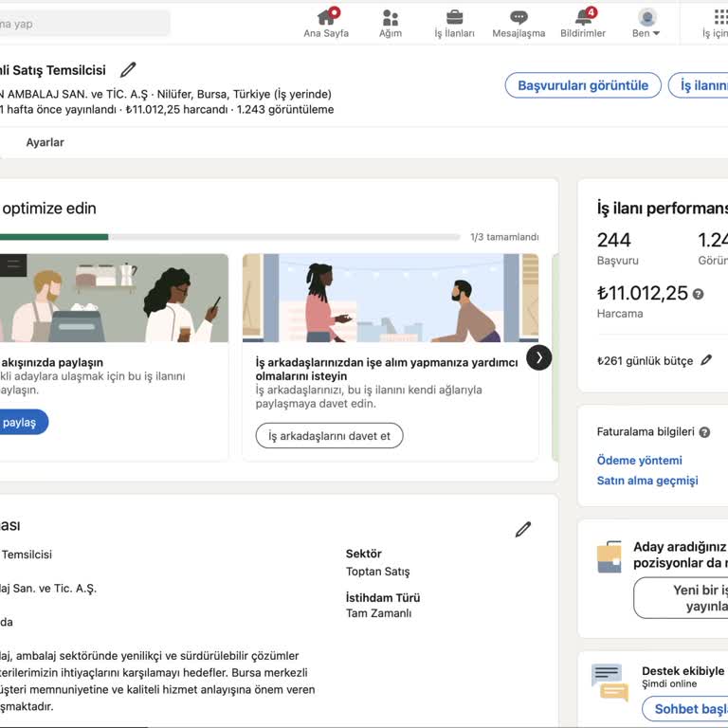The image size is (728, 728).
Task: Open Ana Sayfa home icon
Action: (326, 17)
